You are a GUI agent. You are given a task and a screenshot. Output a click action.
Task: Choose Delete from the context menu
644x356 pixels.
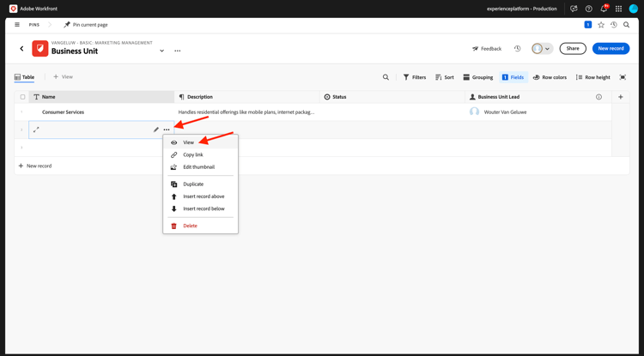(200, 226)
